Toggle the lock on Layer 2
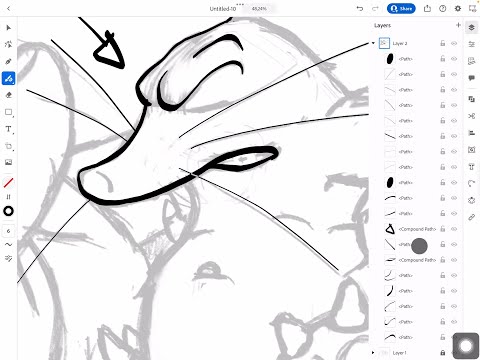Viewport: 480px width, 360px height. click(x=443, y=43)
